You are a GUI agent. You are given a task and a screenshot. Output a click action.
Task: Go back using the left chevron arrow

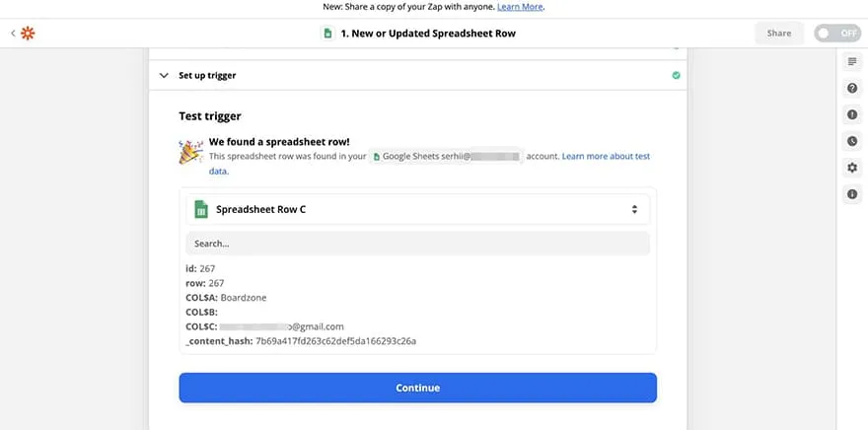(13, 34)
